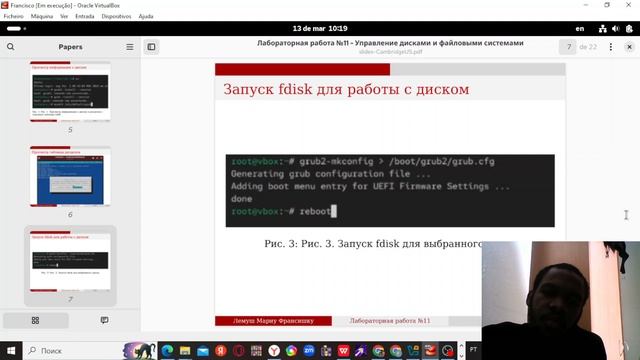The height and width of the screenshot is (360, 640).
Task: Open the Windows Start menu
Action: click(11, 351)
